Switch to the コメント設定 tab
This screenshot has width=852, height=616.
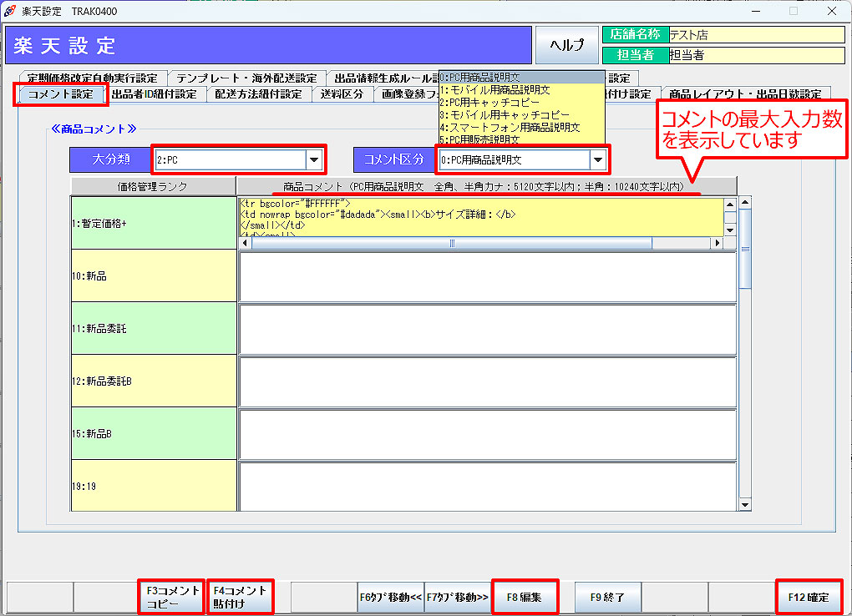61,94
